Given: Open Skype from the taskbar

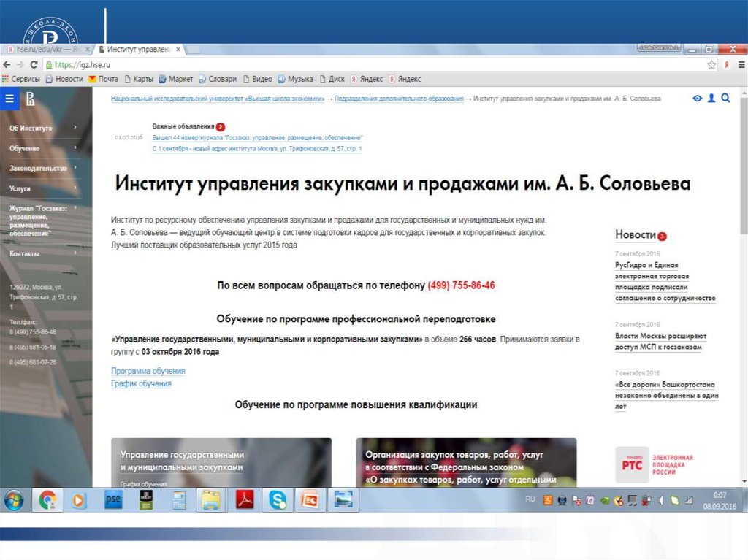Looking at the screenshot, I should point(278,500).
